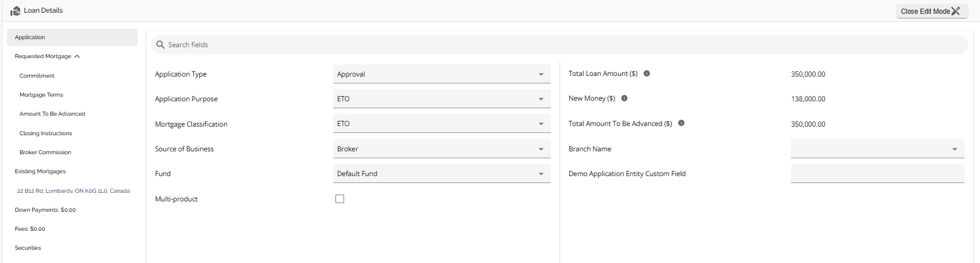Click the Close Edit Mode button
Screen dimensions: 980x263
coord(932,11)
